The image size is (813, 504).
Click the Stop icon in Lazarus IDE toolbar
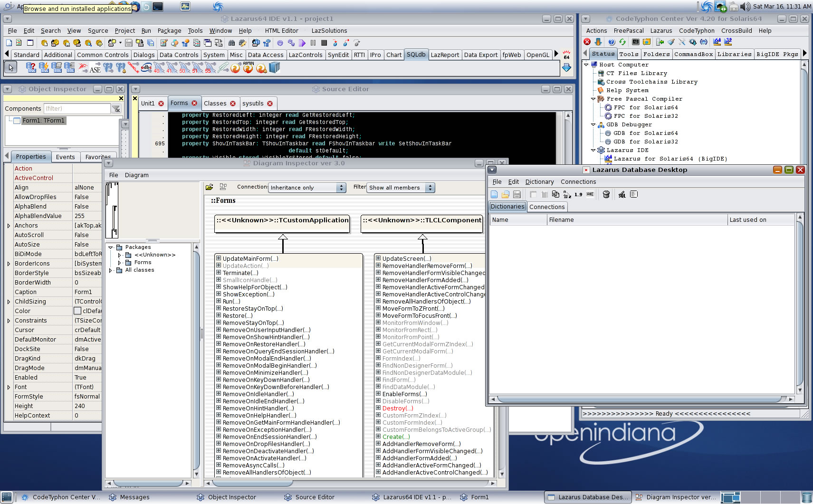tap(324, 43)
